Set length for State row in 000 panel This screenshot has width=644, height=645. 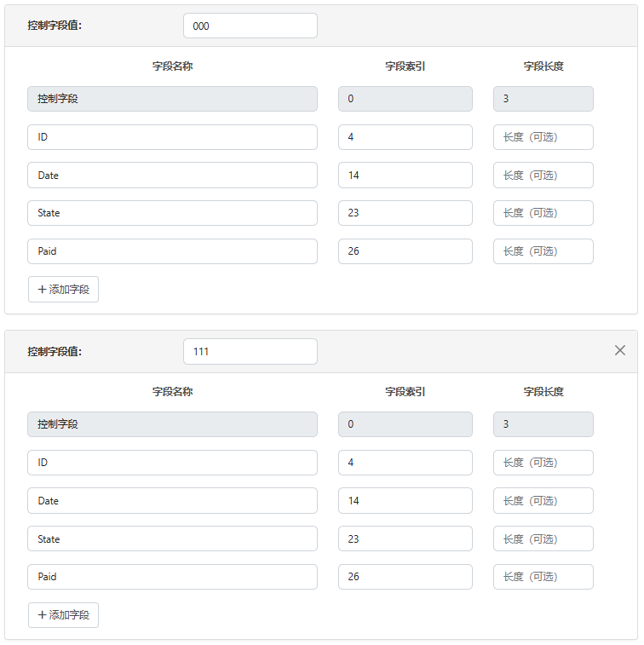[x=543, y=213]
